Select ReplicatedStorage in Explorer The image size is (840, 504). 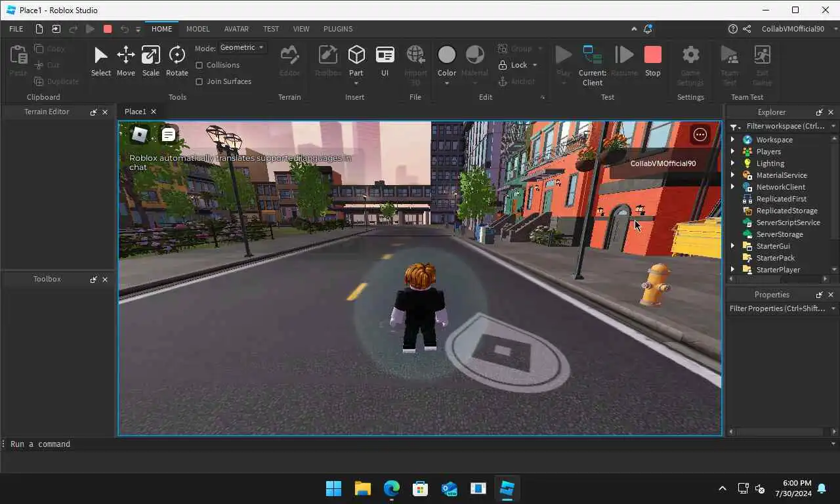(x=787, y=211)
